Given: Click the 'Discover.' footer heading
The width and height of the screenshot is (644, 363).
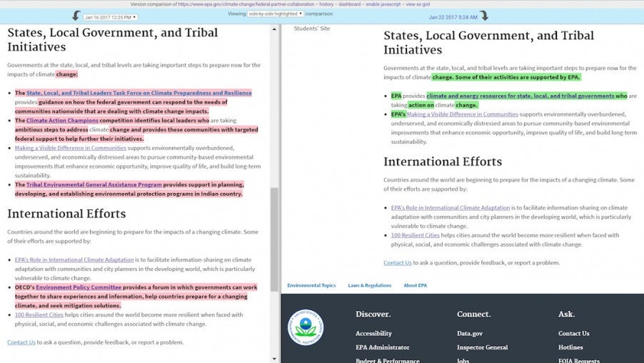Looking at the screenshot, I should (373, 314).
